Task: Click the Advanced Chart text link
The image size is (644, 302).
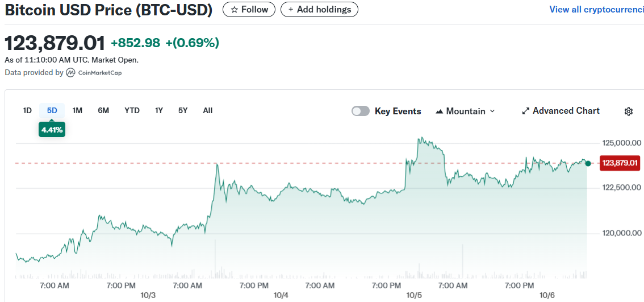Action: [x=566, y=111]
